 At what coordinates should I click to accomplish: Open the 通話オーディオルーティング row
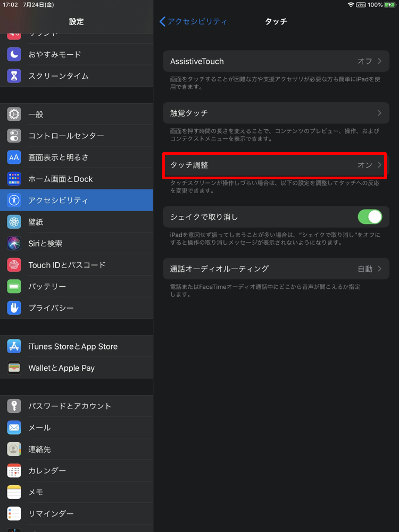click(x=276, y=269)
